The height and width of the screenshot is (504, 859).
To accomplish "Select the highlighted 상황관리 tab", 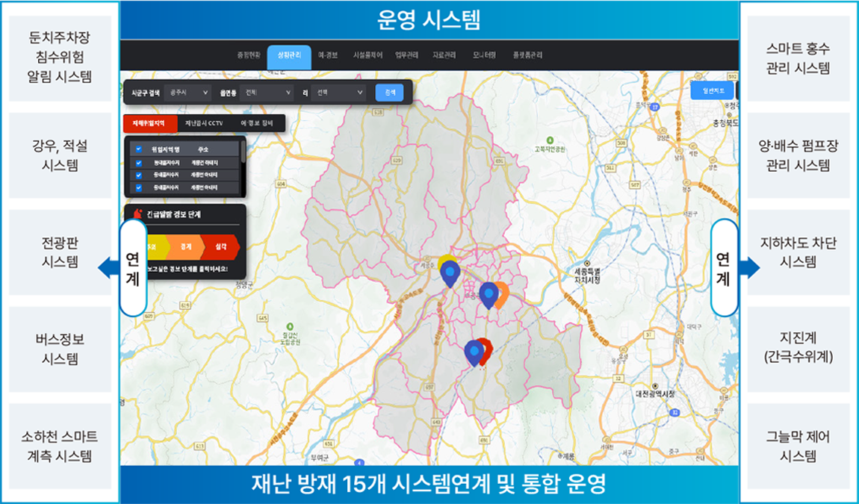I will point(289,57).
